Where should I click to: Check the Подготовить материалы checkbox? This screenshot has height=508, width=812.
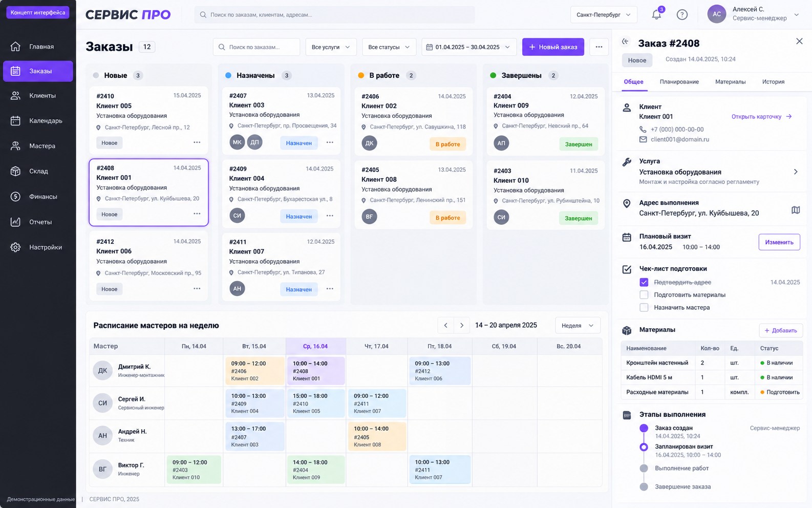tap(644, 295)
